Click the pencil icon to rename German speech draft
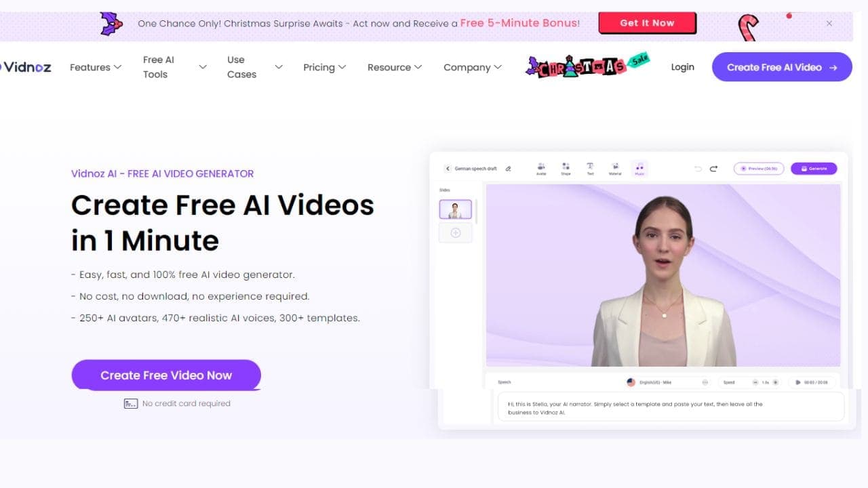Screen dimensions: 868x488 (508, 167)
